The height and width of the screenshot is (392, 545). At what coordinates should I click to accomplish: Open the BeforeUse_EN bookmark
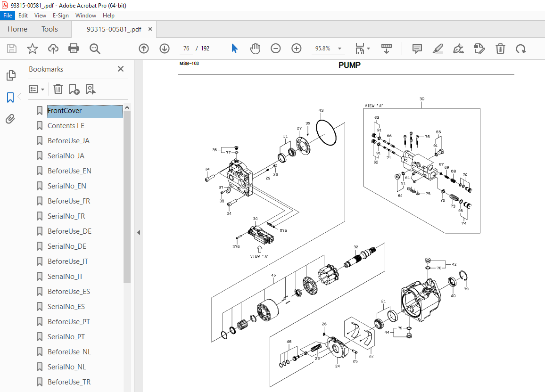point(69,171)
